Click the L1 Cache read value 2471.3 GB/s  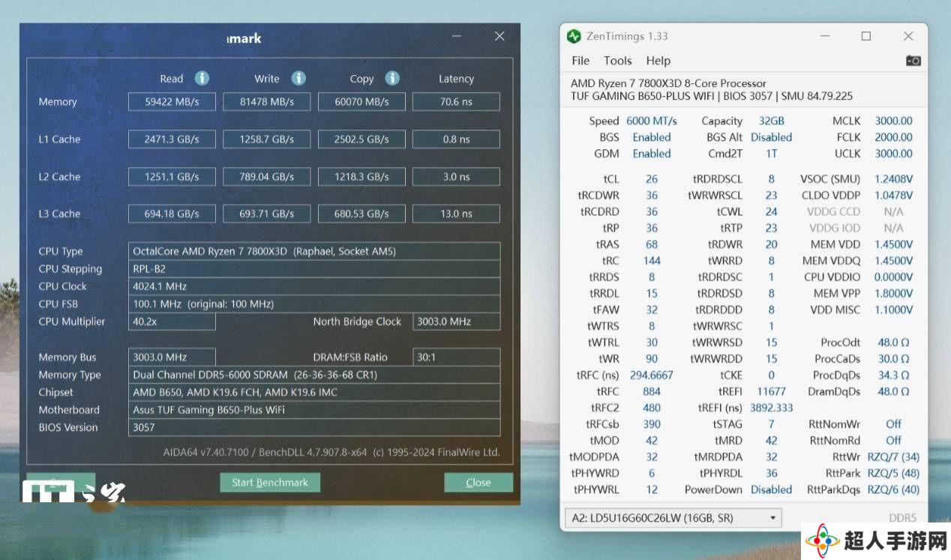(172, 139)
